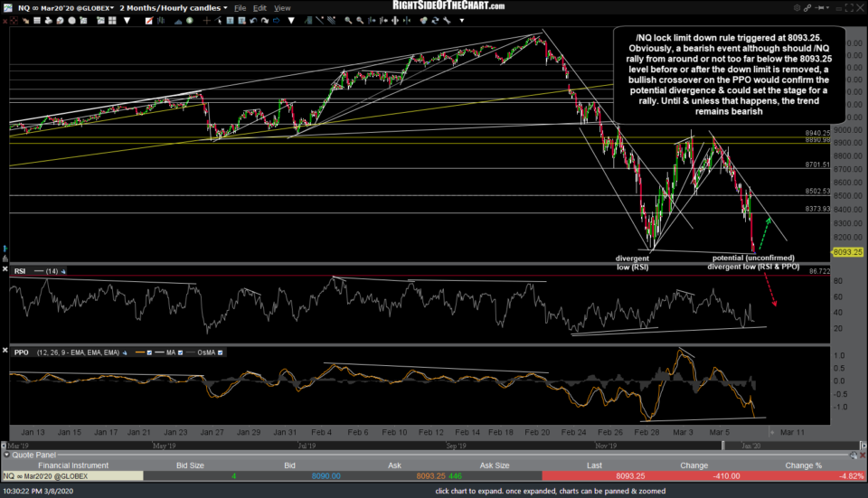
Task: Click the first text annotation T icon
Action: 231,21
